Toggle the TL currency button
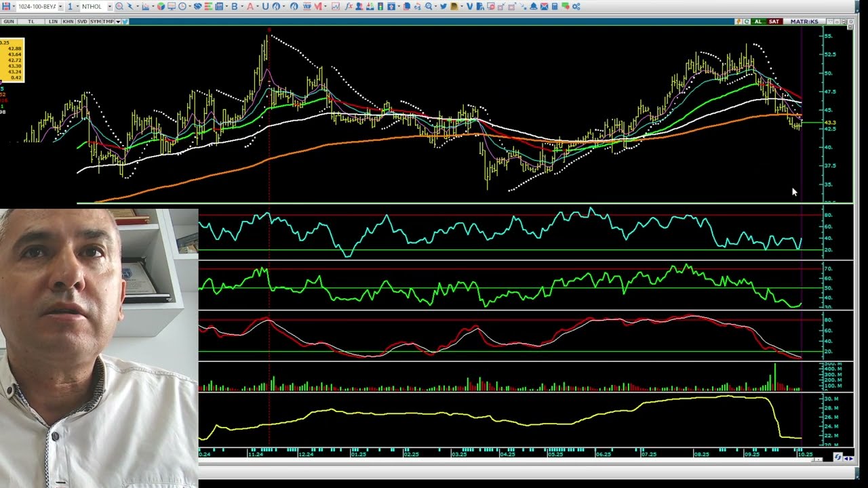Image resolution: width=868 pixels, height=488 pixels. pos(31,22)
